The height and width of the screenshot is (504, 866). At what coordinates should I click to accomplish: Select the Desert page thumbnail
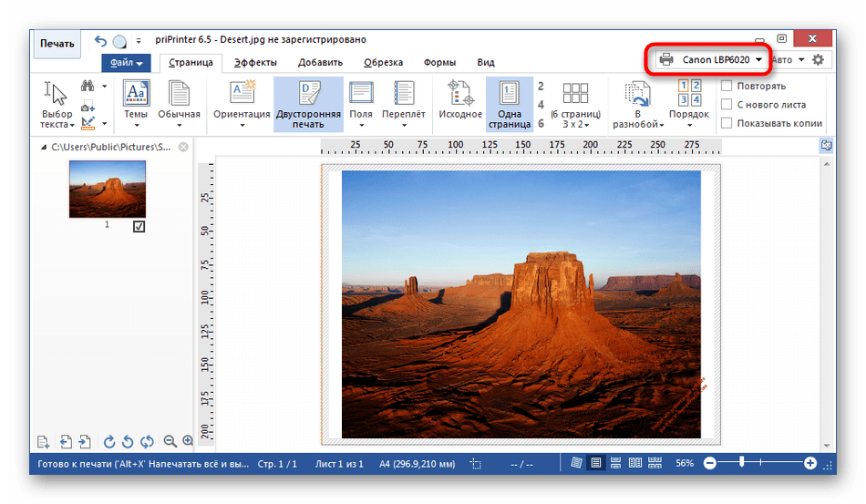[108, 189]
